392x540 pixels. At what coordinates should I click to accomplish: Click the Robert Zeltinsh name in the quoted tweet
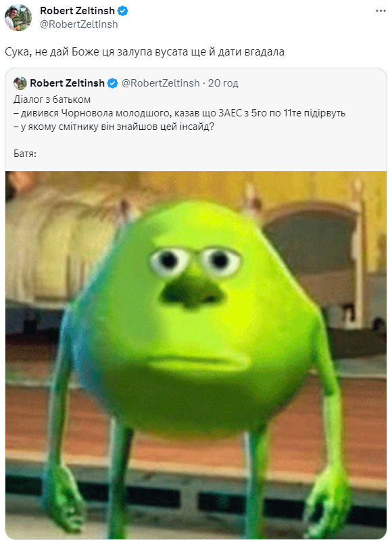(x=67, y=83)
